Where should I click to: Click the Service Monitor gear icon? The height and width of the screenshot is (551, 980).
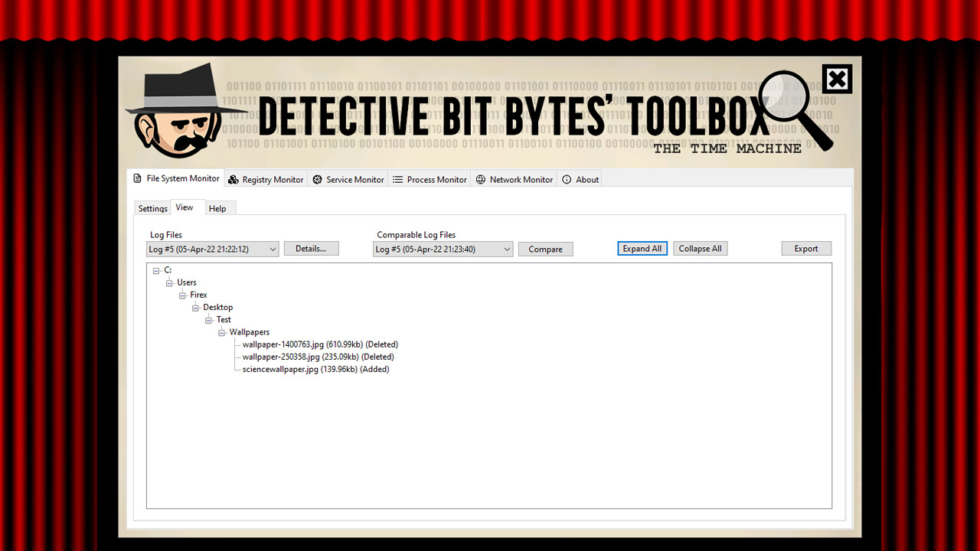point(317,179)
